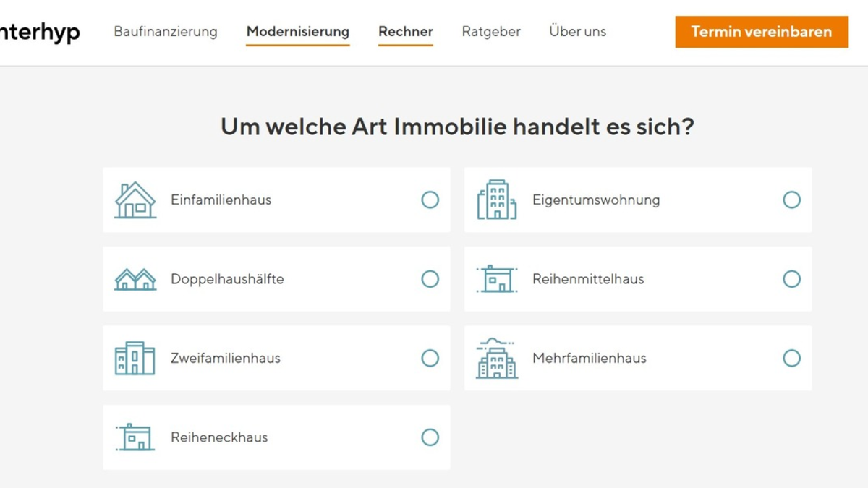Click the Reihenmittelhaus row-house icon

click(497, 279)
